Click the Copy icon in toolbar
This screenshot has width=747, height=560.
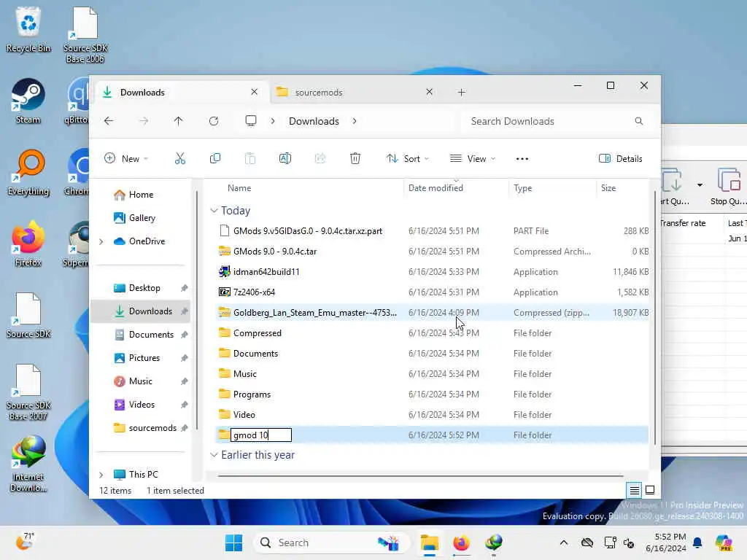(x=215, y=158)
